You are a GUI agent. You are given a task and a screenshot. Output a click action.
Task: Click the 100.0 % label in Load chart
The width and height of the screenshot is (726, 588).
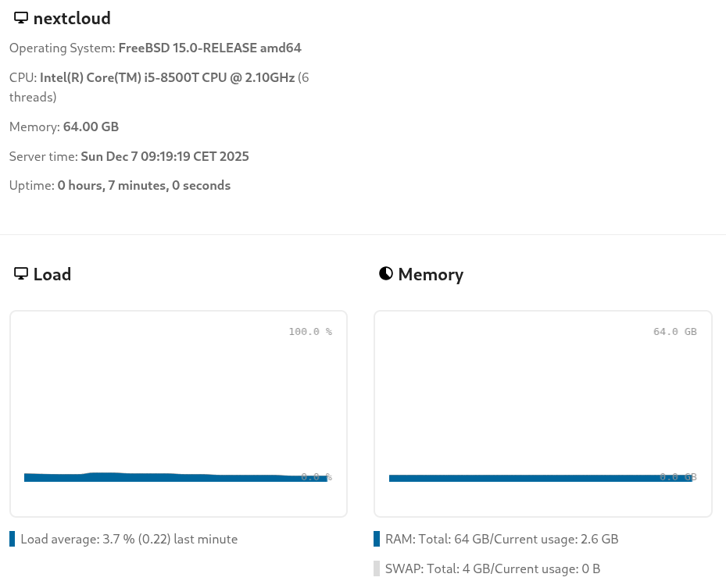[310, 332]
